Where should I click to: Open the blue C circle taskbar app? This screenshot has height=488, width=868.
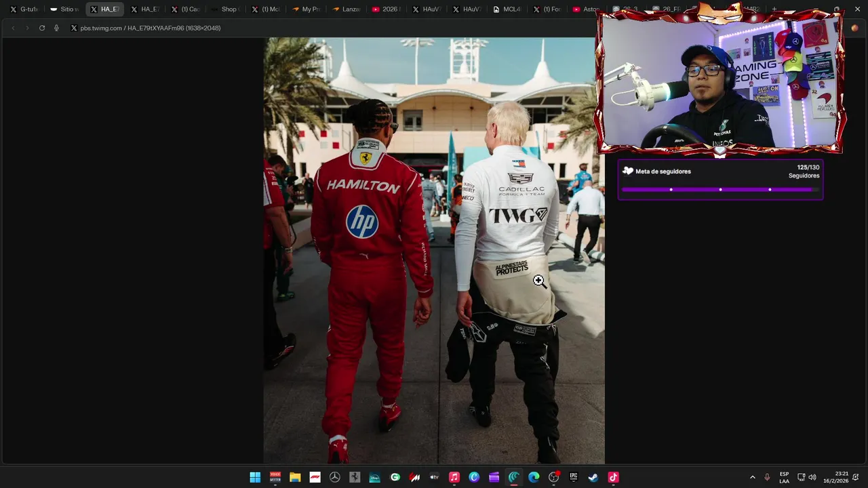tap(474, 477)
